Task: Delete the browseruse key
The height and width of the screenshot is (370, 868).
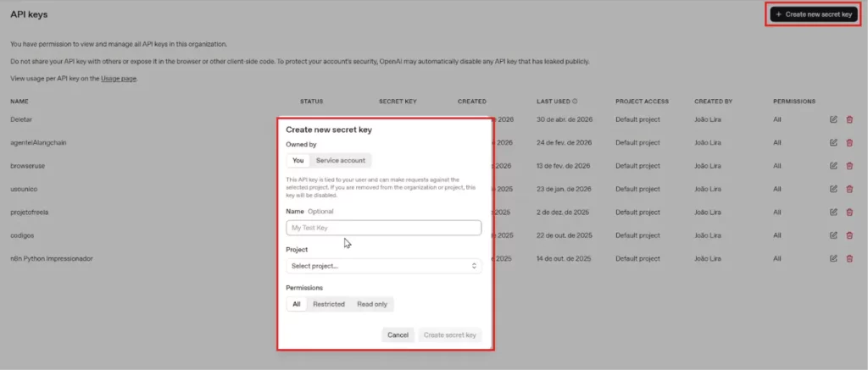Action: pyautogui.click(x=849, y=166)
